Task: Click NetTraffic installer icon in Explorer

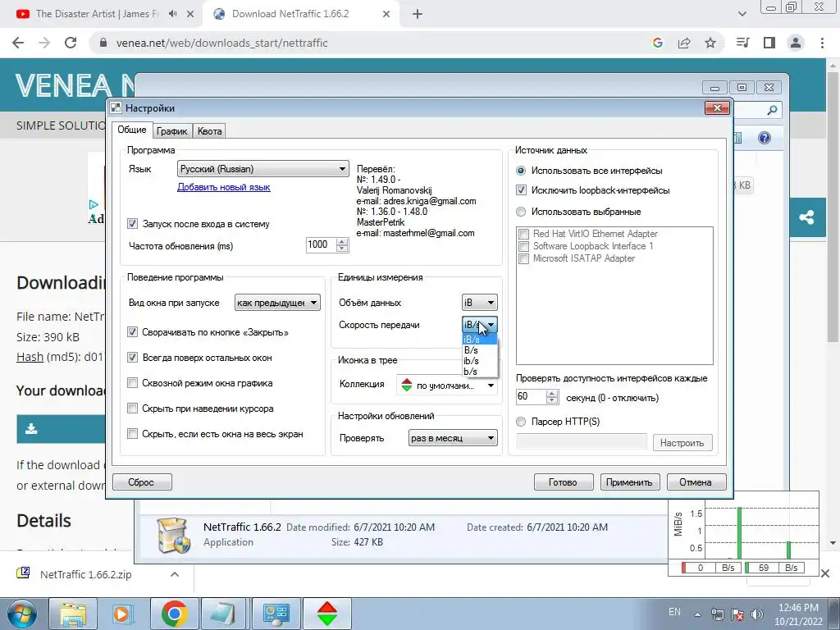Action: click(174, 535)
